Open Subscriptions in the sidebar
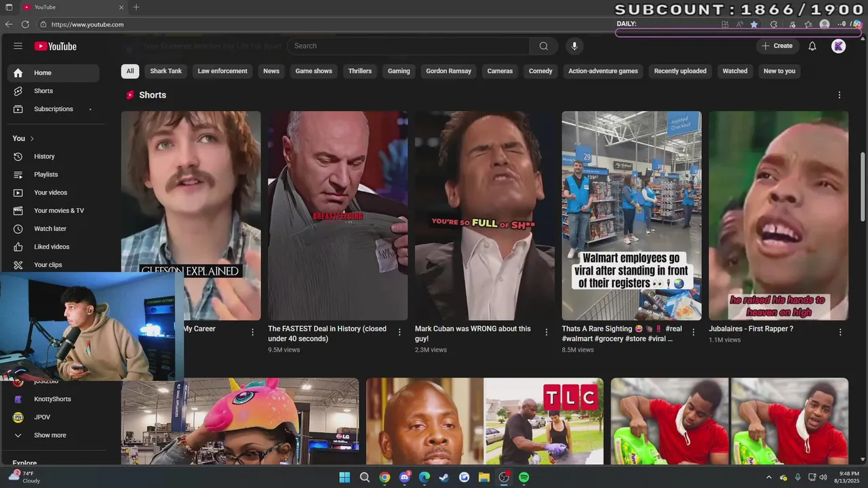 (x=54, y=109)
